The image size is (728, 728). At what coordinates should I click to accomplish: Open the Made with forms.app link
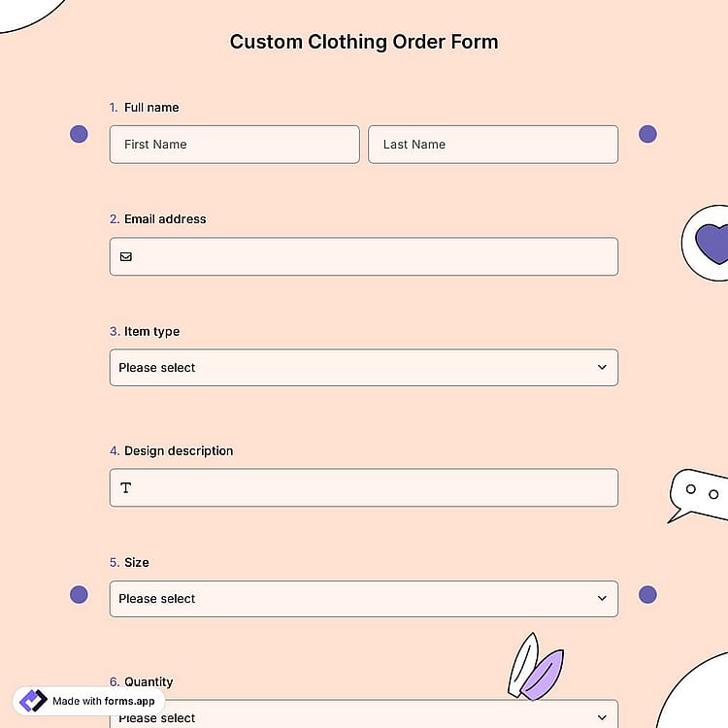[x=89, y=701]
